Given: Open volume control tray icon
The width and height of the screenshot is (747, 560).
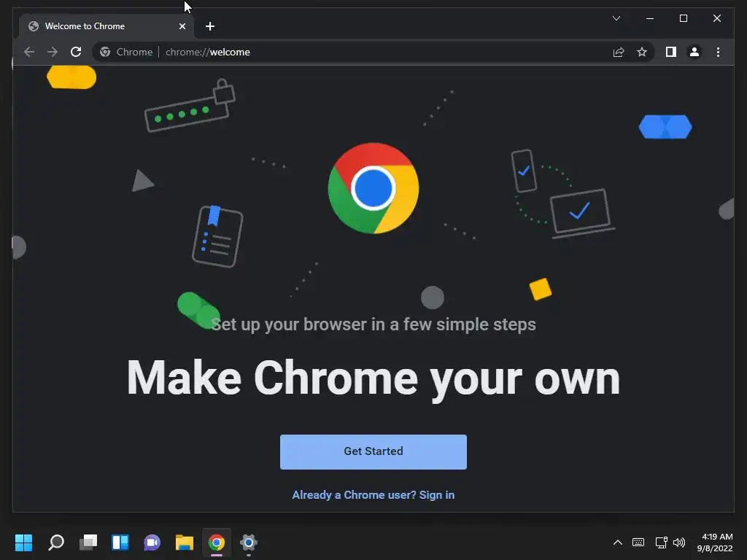Looking at the screenshot, I should (x=679, y=542).
